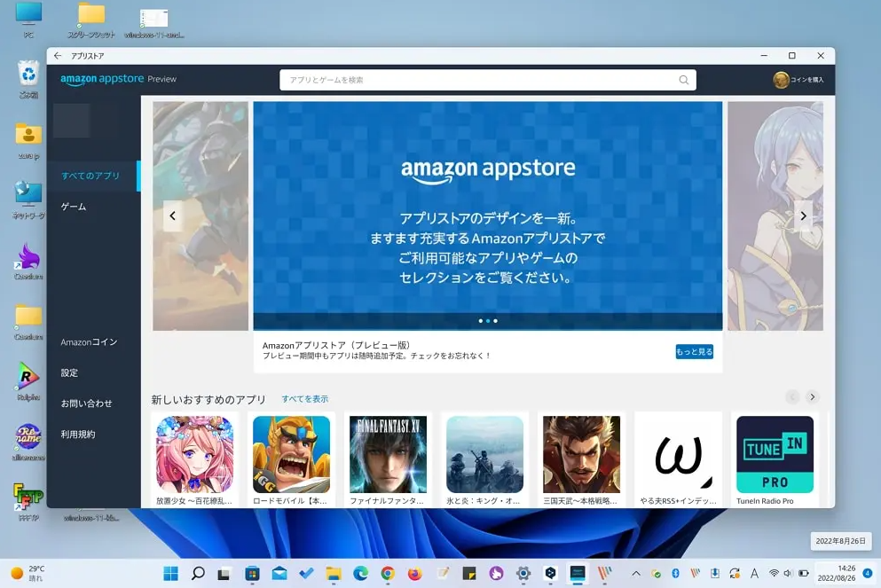Viewport: 881px width, 588px height.
Task: Focus the アプリとゲームを検索 search field
Action: [488, 80]
